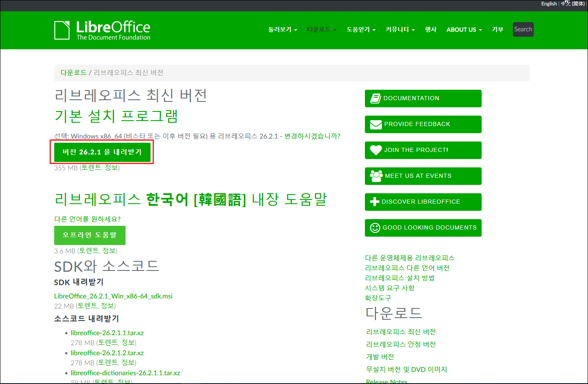Screen dimensions: 588x384
Task: Open the 토렌트 link next to 3.6 MB
Action: pos(89,251)
